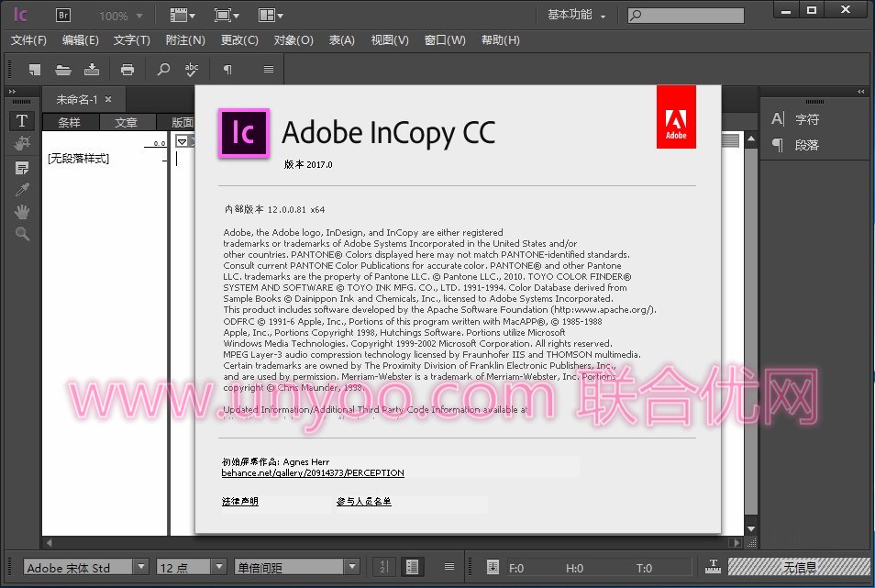
Task: Open the 12 点 font size dropdown
Action: pyautogui.click(x=219, y=567)
